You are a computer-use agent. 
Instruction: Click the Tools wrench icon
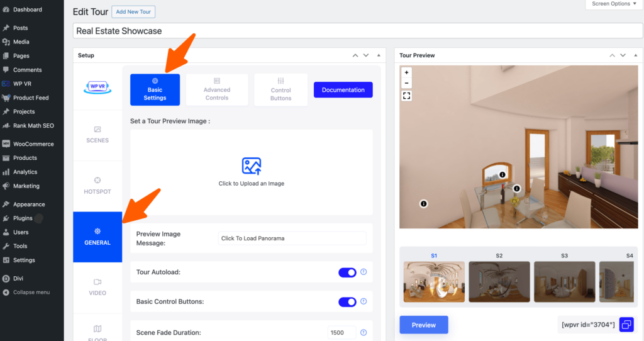[6, 246]
